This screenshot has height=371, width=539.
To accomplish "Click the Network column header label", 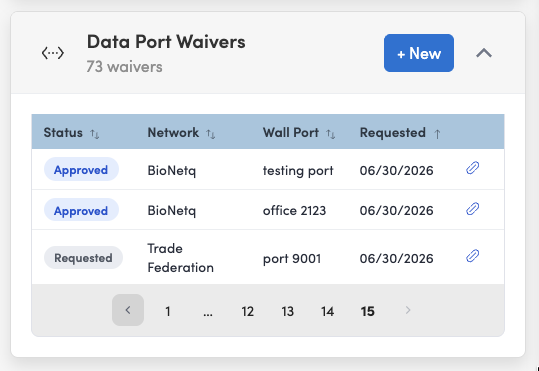I will 173,133.
